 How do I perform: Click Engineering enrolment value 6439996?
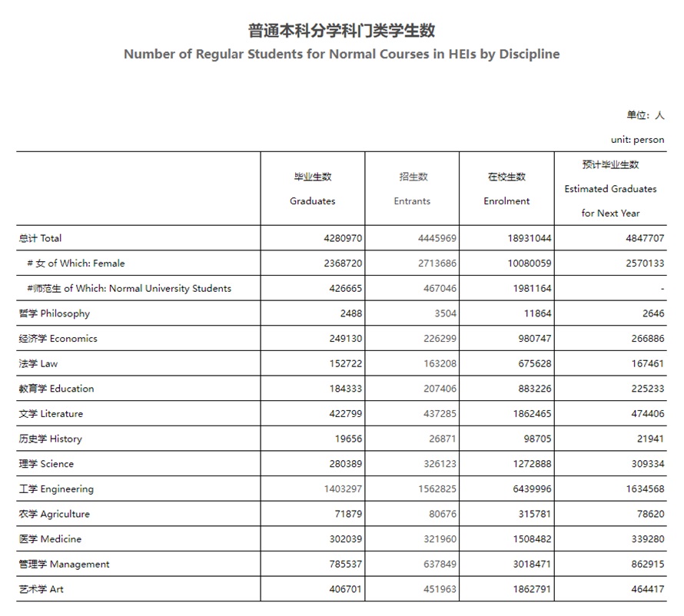532,489
